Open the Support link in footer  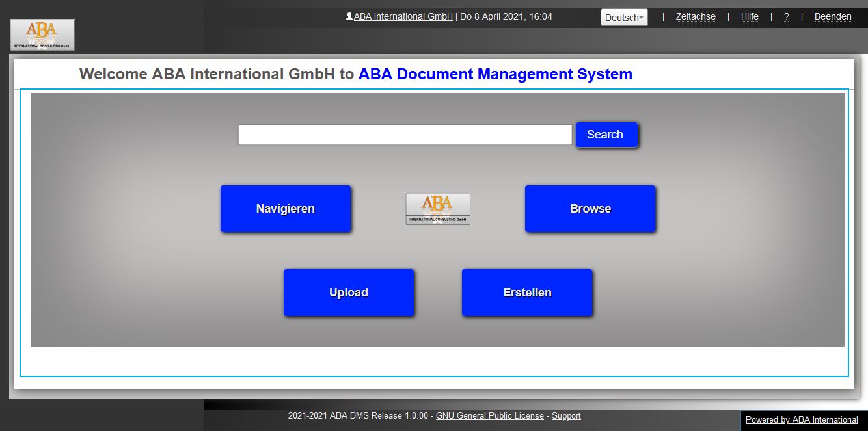click(x=566, y=416)
